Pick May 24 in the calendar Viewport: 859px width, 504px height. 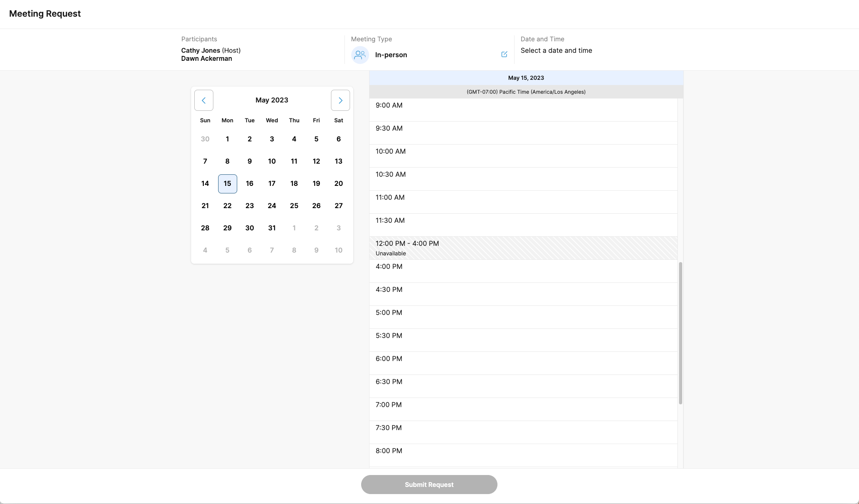click(x=272, y=206)
